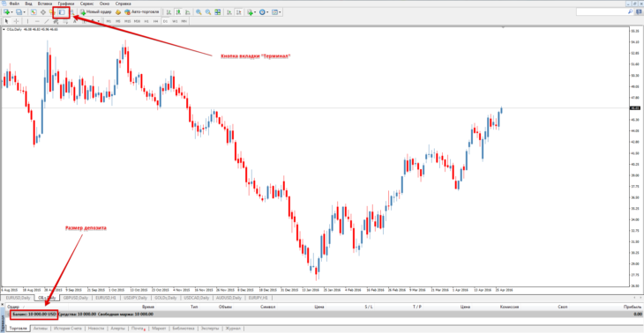Screen dimensions: 644x333
Task: Open the Вставка menu
Action: tap(45, 4)
